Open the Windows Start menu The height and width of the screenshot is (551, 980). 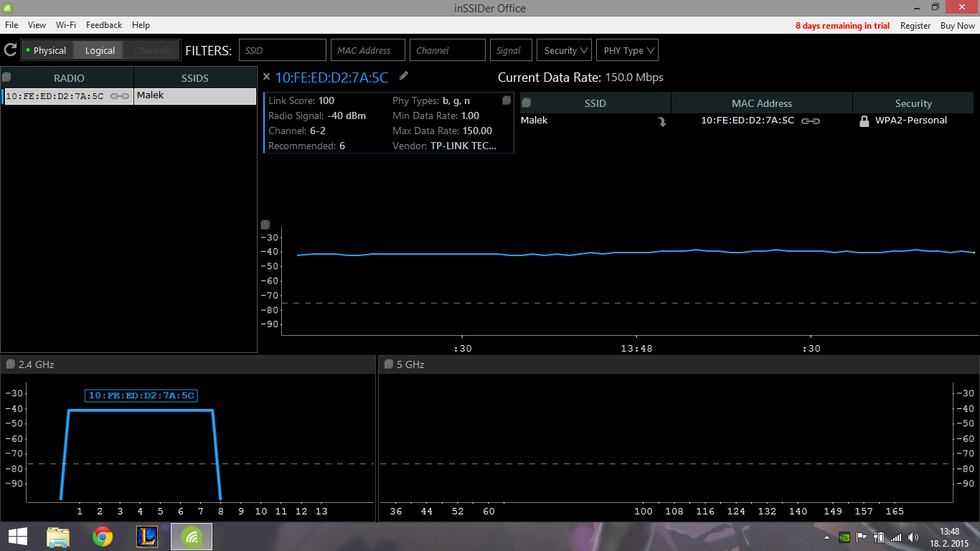[x=17, y=536]
